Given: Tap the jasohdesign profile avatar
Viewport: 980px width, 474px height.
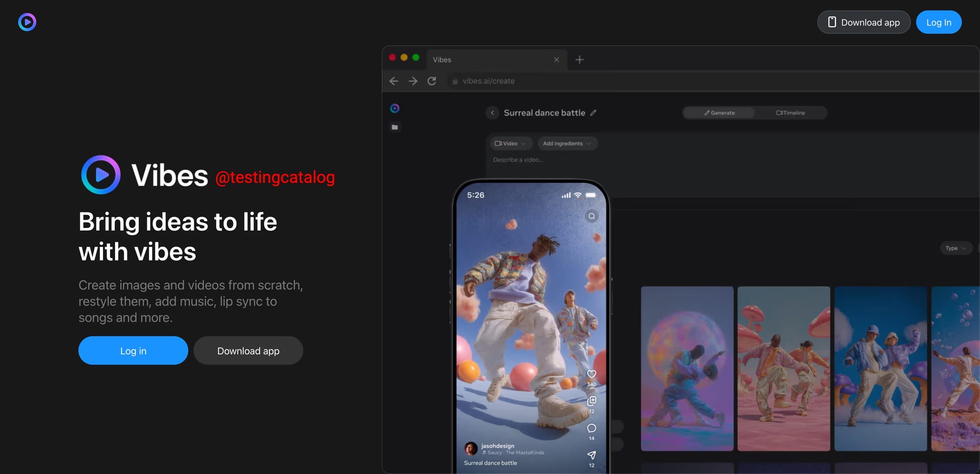Looking at the screenshot, I should pos(471,449).
